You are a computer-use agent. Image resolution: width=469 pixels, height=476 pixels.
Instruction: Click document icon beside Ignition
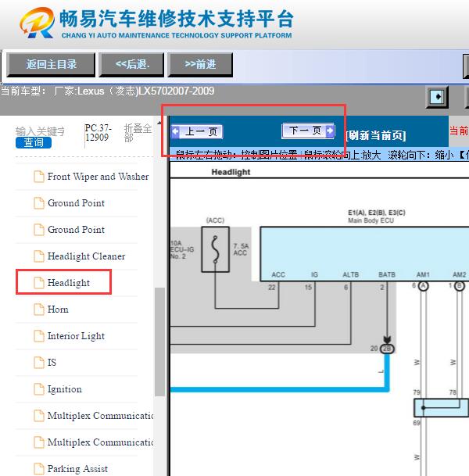(x=39, y=389)
